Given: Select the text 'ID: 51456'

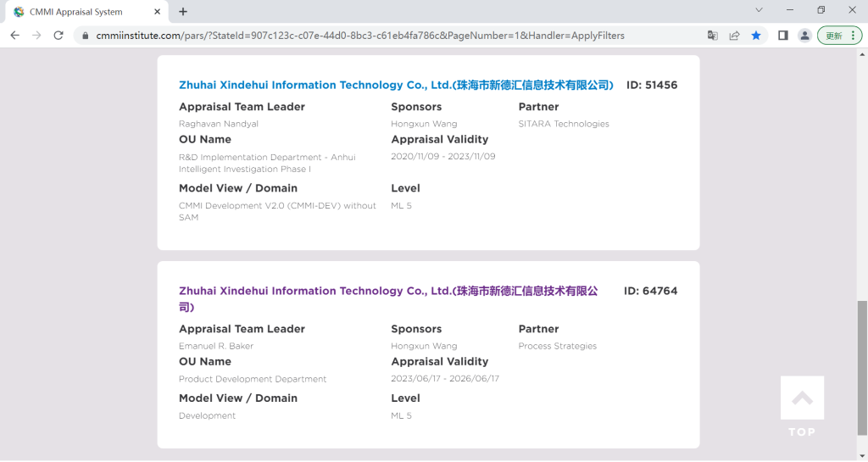Looking at the screenshot, I should (652, 85).
